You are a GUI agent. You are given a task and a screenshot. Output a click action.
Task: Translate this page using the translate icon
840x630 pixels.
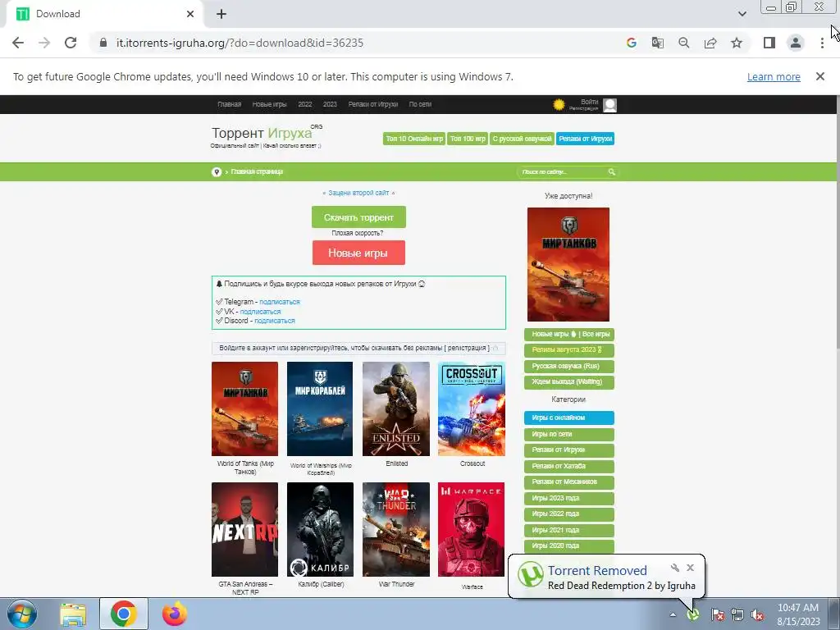(658, 43)
